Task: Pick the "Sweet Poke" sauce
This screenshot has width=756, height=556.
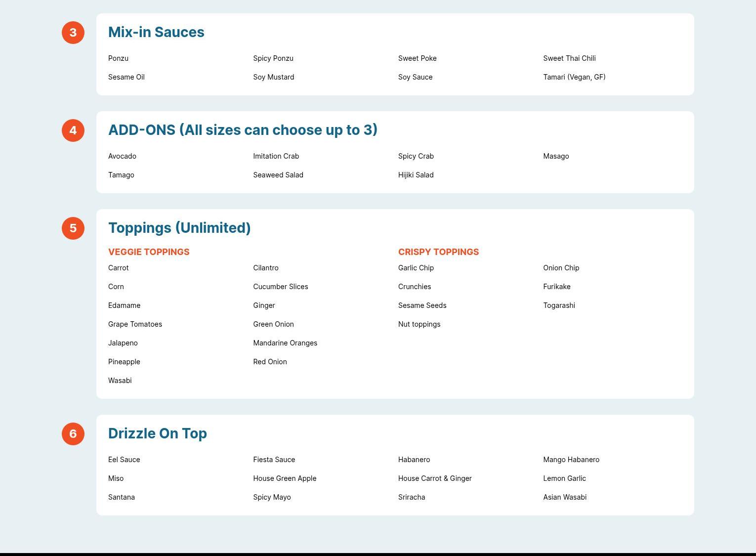Action: [418, 58]
